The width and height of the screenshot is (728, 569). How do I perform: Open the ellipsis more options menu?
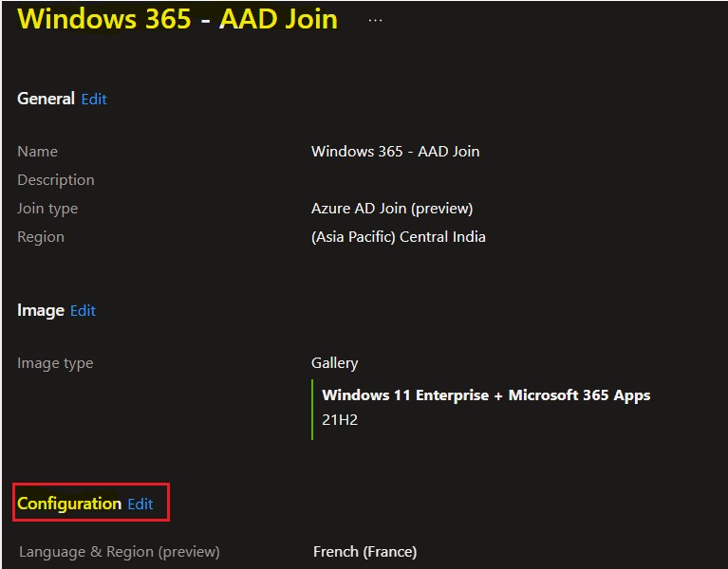coord(375,21)
